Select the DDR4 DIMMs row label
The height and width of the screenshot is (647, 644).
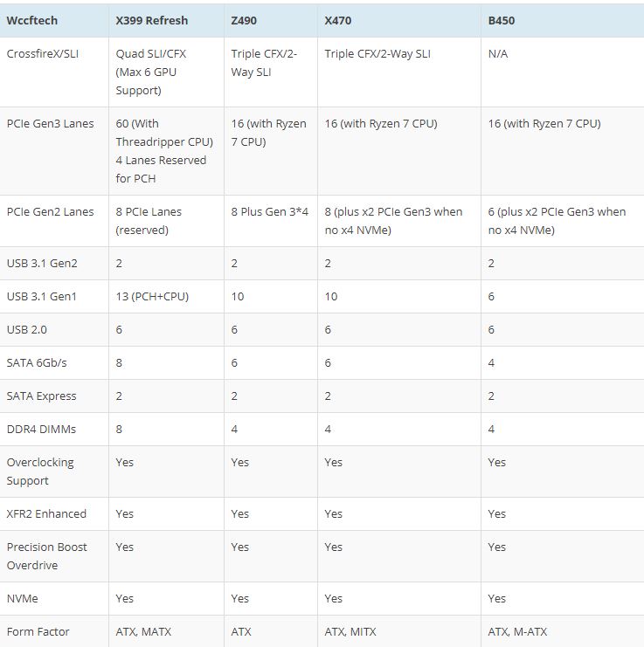pyautogui.click(x=40, y=430)
